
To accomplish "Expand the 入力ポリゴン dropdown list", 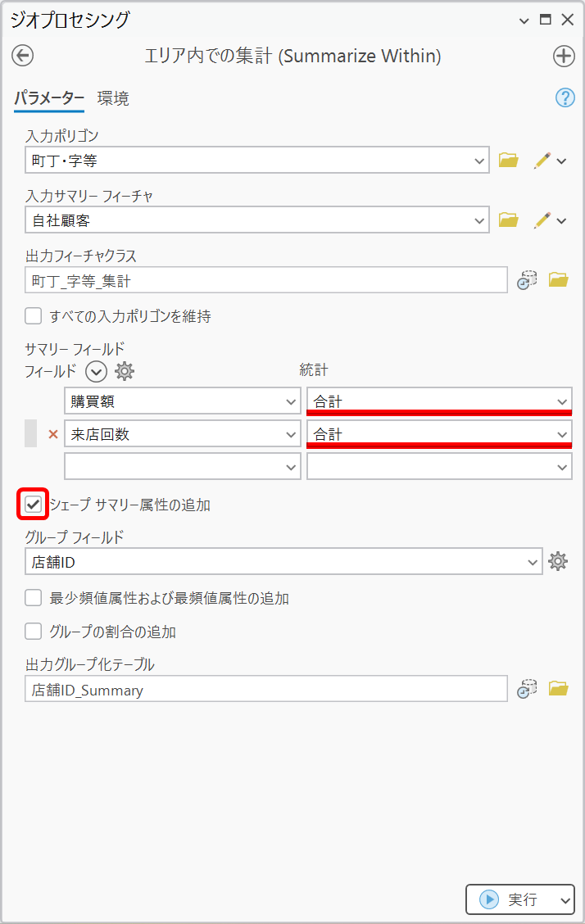I will (480, 161).
